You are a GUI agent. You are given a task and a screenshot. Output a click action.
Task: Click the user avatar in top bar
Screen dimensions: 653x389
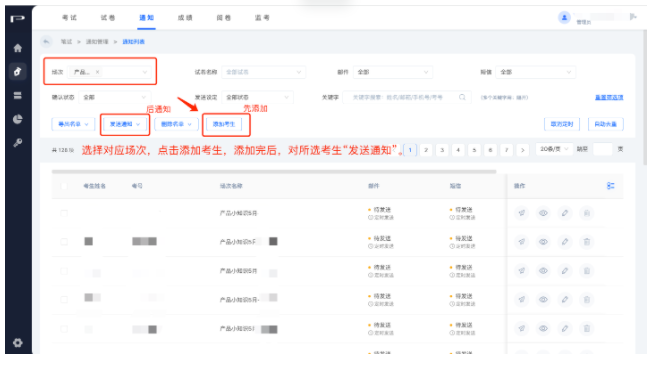[564, 17]
